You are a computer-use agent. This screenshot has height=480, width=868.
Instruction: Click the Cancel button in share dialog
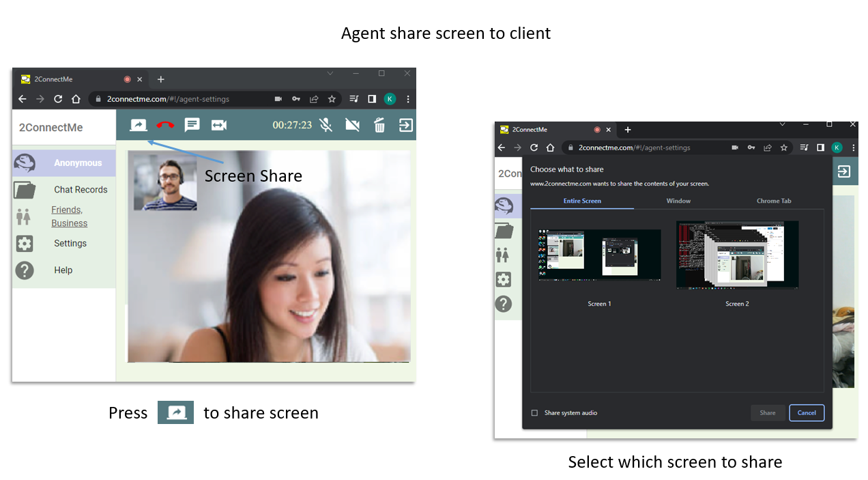[x=807, y=413]
